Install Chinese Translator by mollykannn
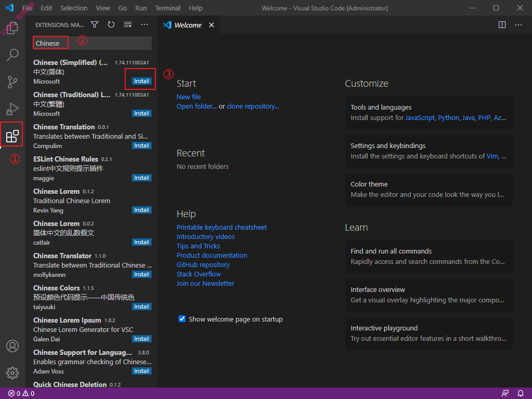Viewport: 532px width, 399px height. tap(141, 274)
